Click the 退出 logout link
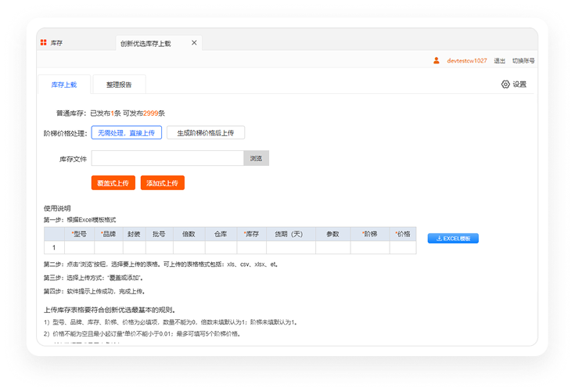575x392 pixels. coord(499,60)
